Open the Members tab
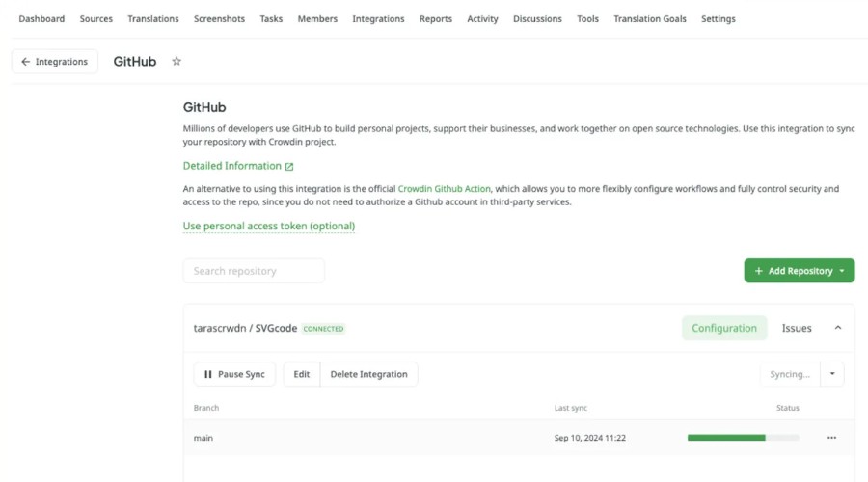 click(x=317, y=19)
